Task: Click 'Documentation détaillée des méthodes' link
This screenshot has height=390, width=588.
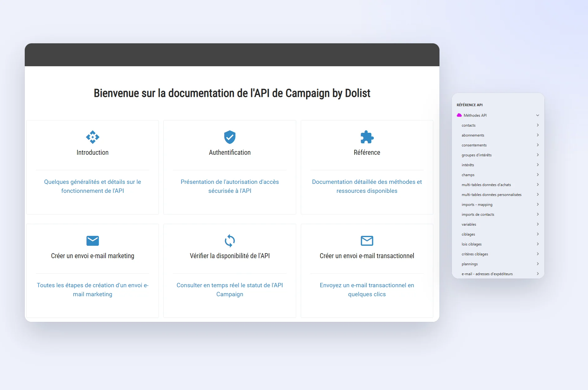Action: click(x=367, y=186)
